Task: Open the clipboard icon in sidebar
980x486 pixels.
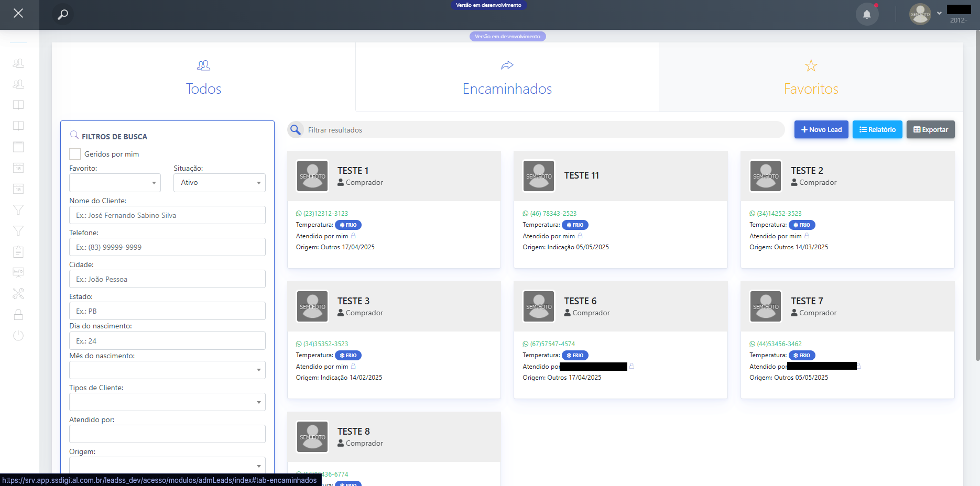Action: click(x=18, y=252)
